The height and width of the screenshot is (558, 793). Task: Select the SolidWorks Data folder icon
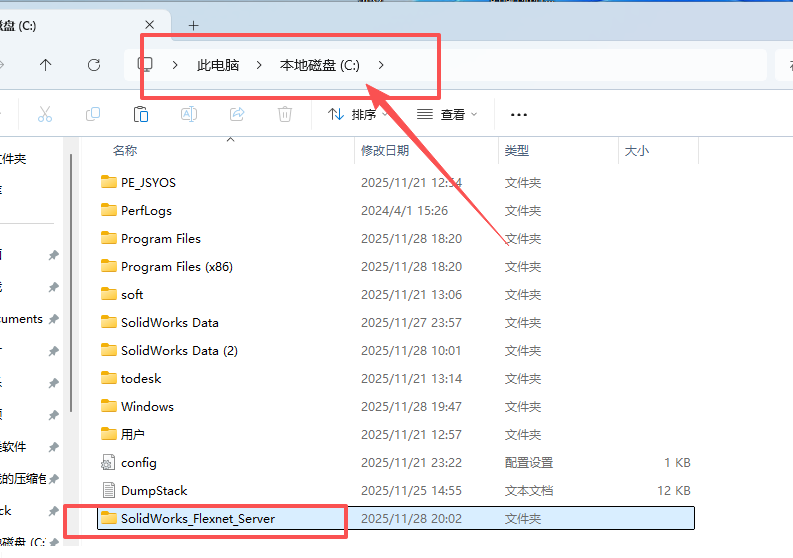pos(109,322)
